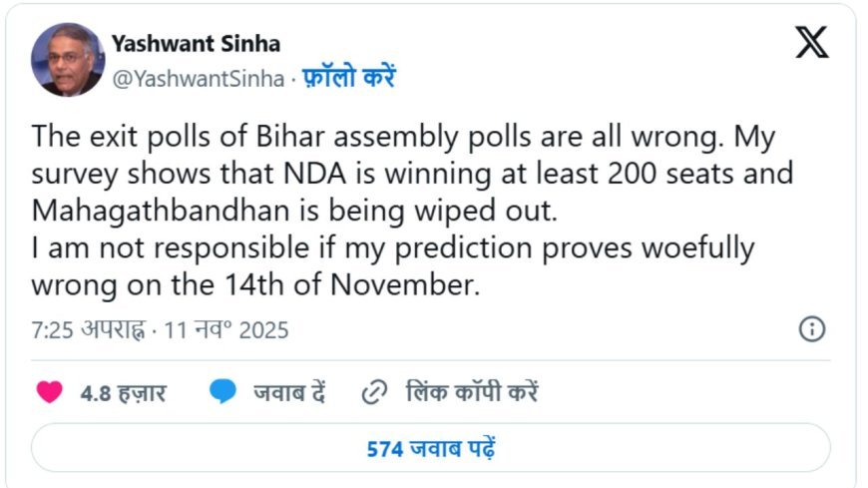Image resolution: width=868 pixels, height=488 pixels.
Task: Open Yashwant Sinha's profile picture
Action: (x=67, y=60)
